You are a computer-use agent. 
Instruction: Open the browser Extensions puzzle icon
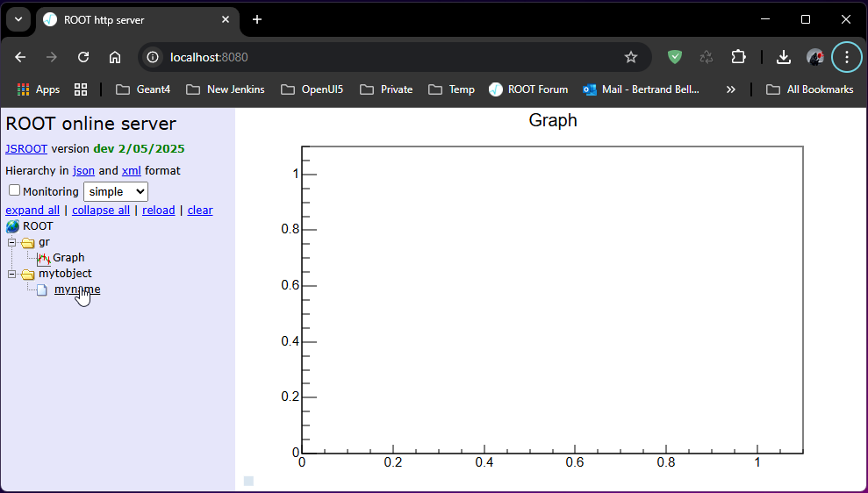738,57
